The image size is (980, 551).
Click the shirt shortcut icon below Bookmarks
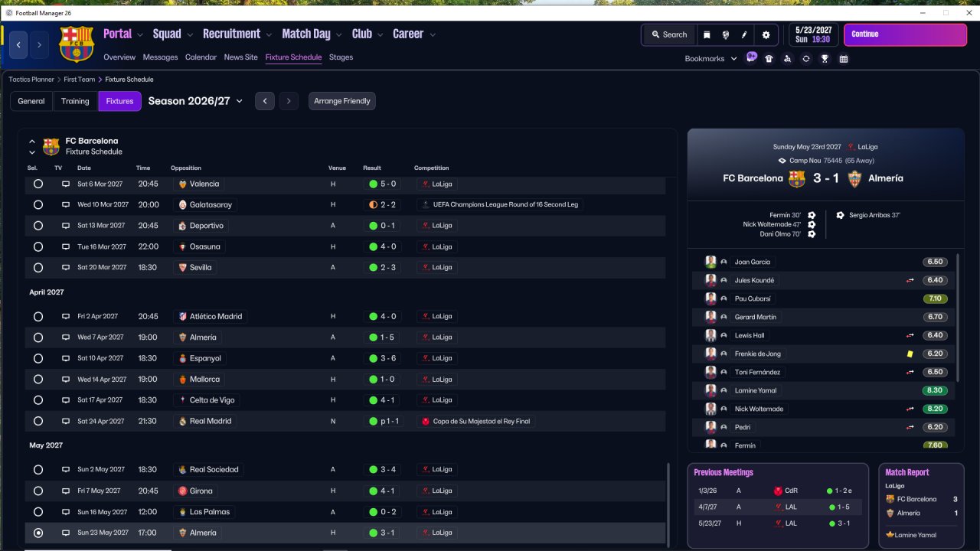point(769,59)
